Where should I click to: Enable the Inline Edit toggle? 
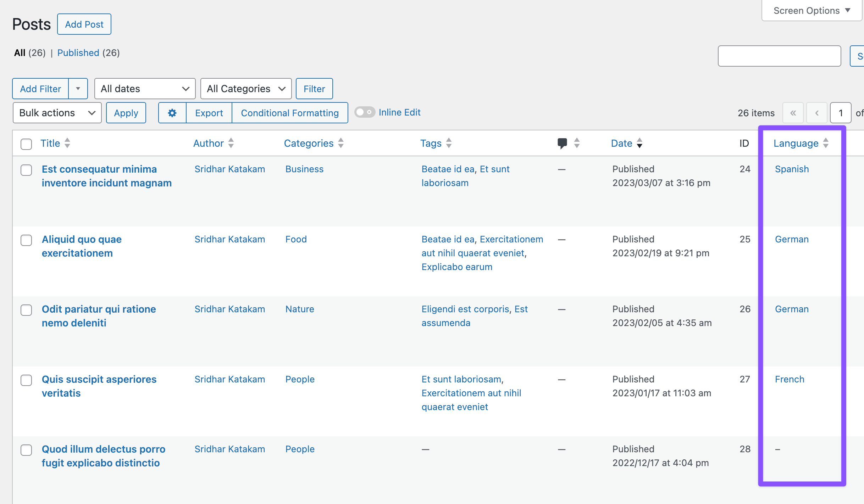point(365,112)
